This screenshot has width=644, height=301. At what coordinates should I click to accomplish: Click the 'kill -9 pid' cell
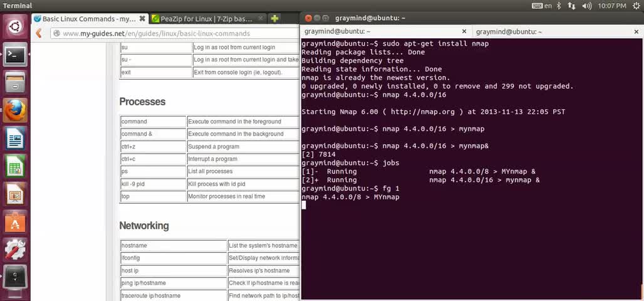tap(153, 184)
